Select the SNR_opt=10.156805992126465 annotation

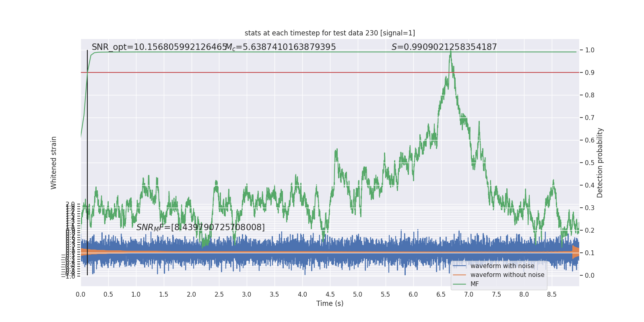[x=160, y=47]
